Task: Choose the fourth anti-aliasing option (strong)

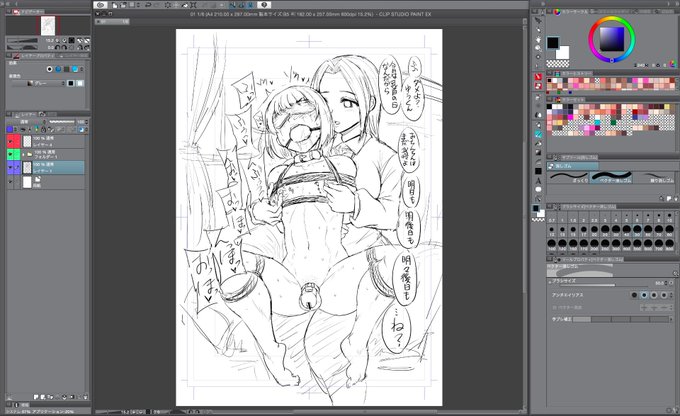Action: click(x=664, y=295)
